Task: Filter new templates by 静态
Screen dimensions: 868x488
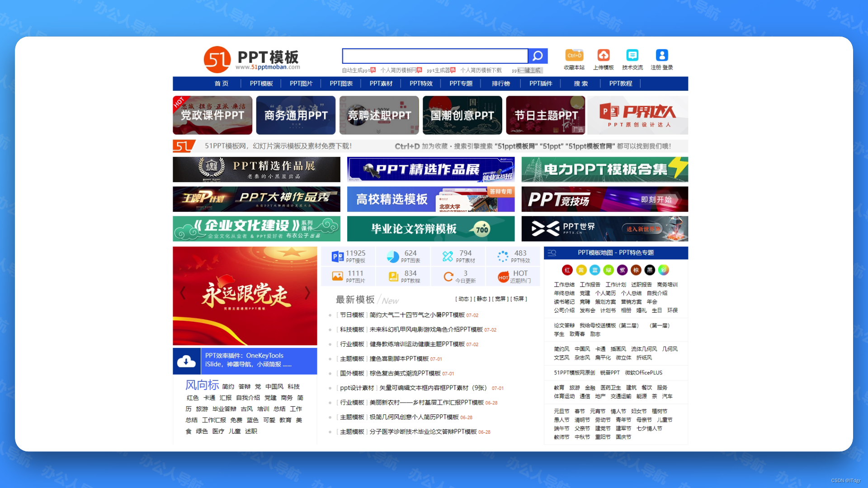Action: pyautogui.click(x=482, y=299)
